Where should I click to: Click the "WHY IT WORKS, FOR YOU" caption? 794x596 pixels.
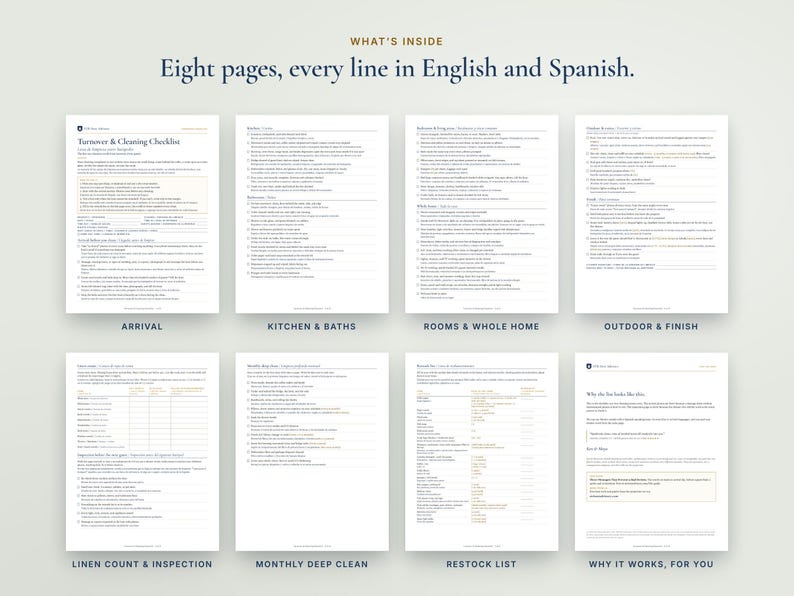coord(651,564)
